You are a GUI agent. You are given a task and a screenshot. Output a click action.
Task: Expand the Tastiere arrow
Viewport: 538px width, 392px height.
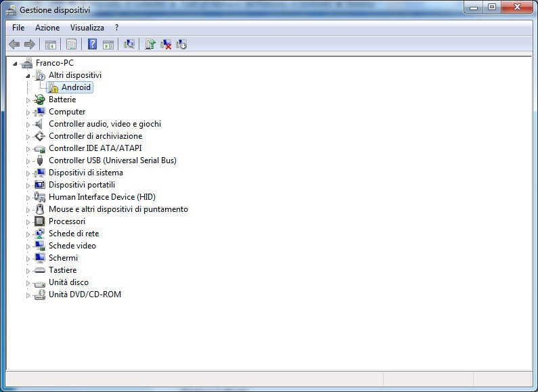28,271
